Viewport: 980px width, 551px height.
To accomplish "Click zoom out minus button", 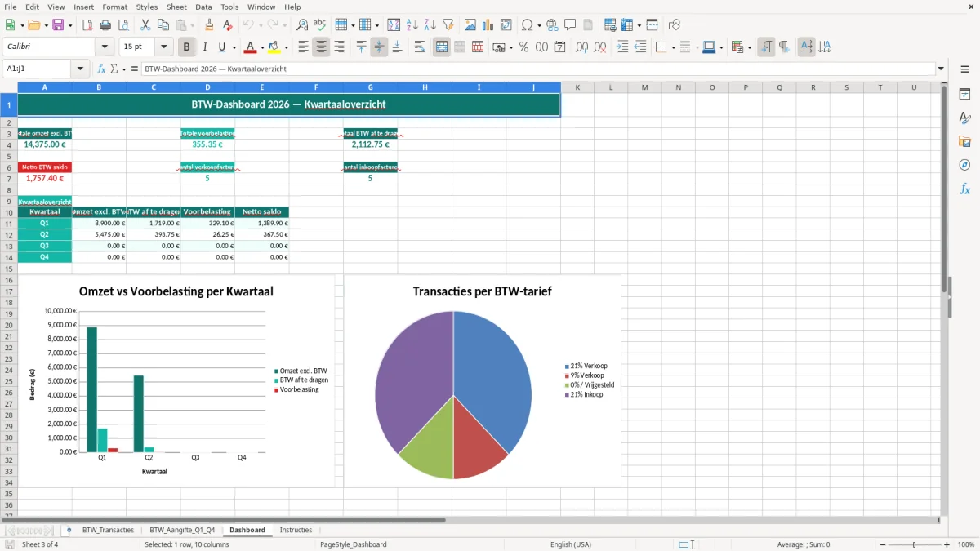I will tap(881, 544).
